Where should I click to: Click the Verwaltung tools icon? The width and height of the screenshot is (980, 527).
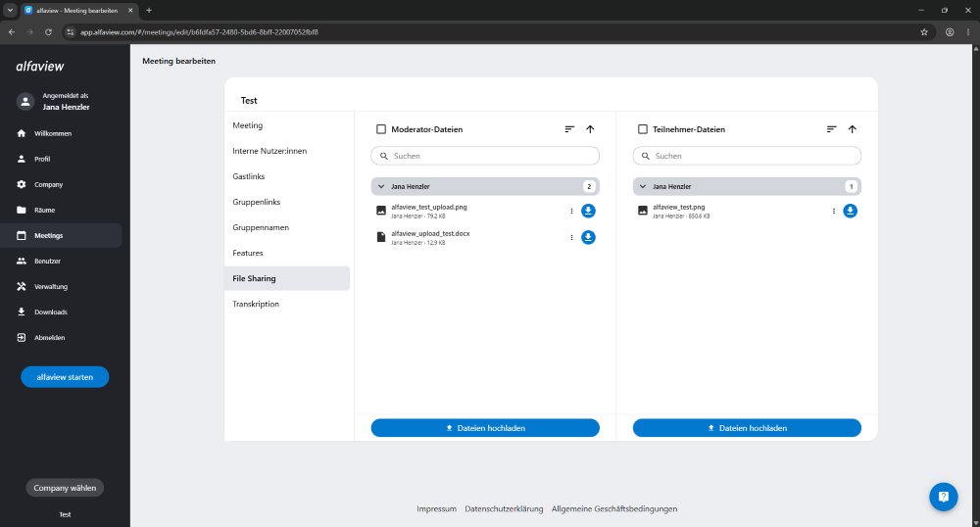(x=22, y=287)
